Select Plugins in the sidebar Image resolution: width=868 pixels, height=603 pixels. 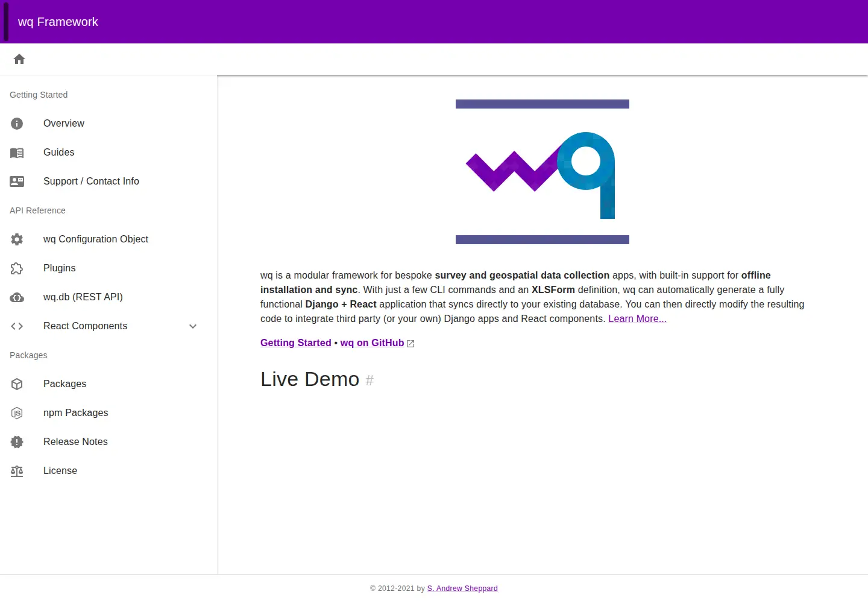108,268
